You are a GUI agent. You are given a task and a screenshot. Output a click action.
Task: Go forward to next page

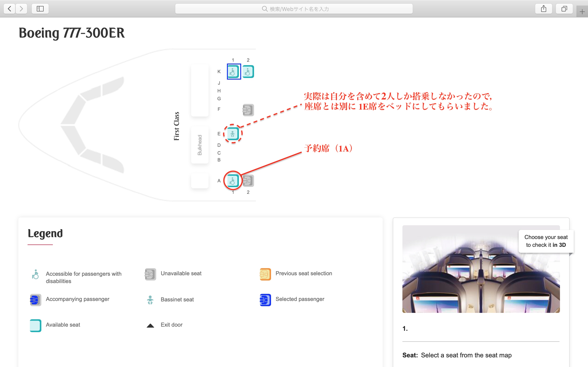click(21, 9)
